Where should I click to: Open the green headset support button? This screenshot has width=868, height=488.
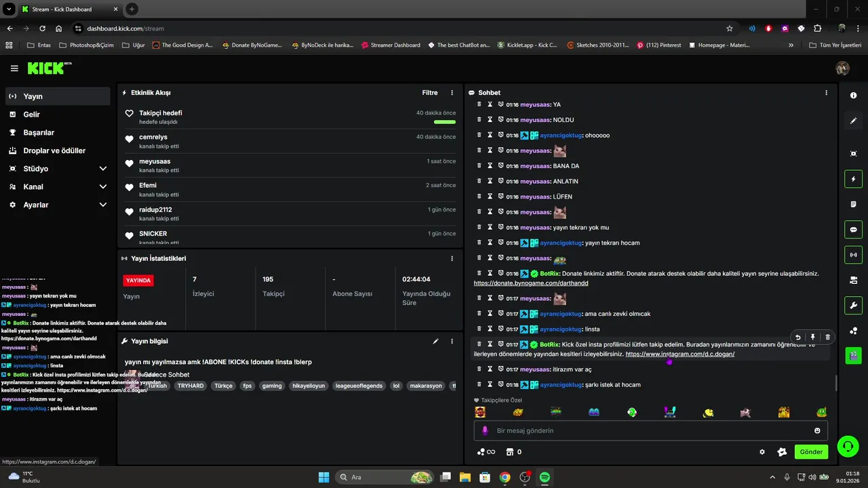[848, 447]
